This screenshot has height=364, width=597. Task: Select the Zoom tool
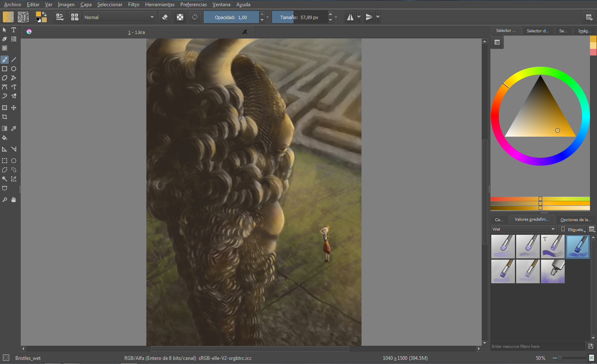5,200
